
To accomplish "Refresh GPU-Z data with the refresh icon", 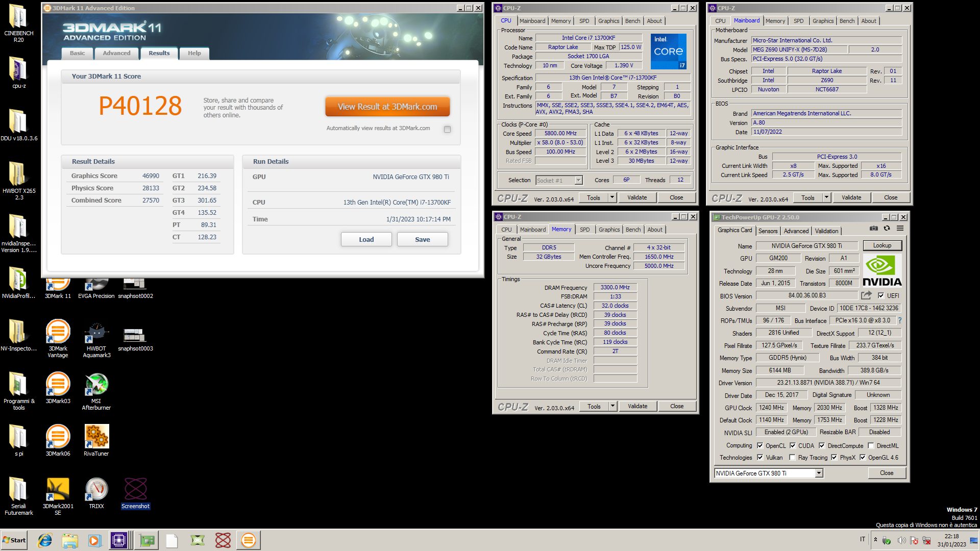I will pos(887,228).
